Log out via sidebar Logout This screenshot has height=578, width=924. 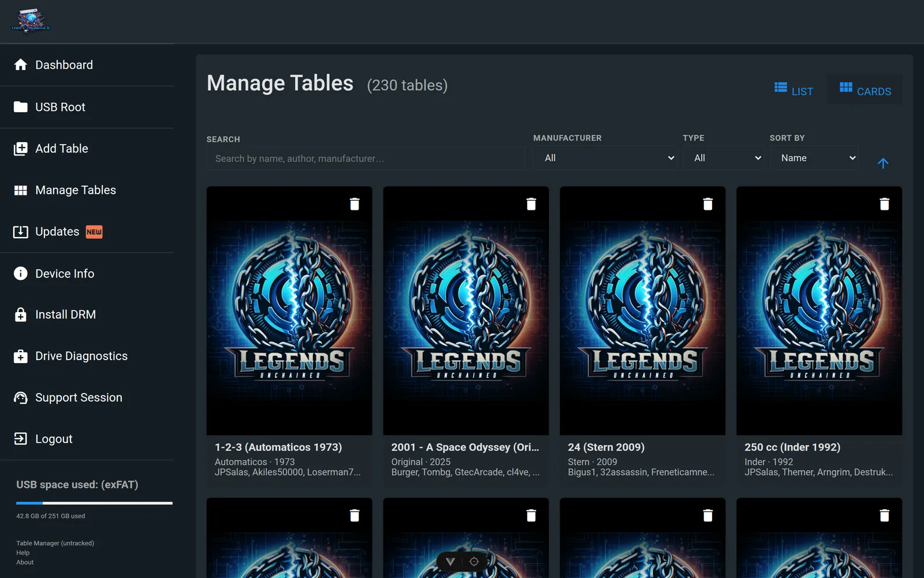click(87, 439)
